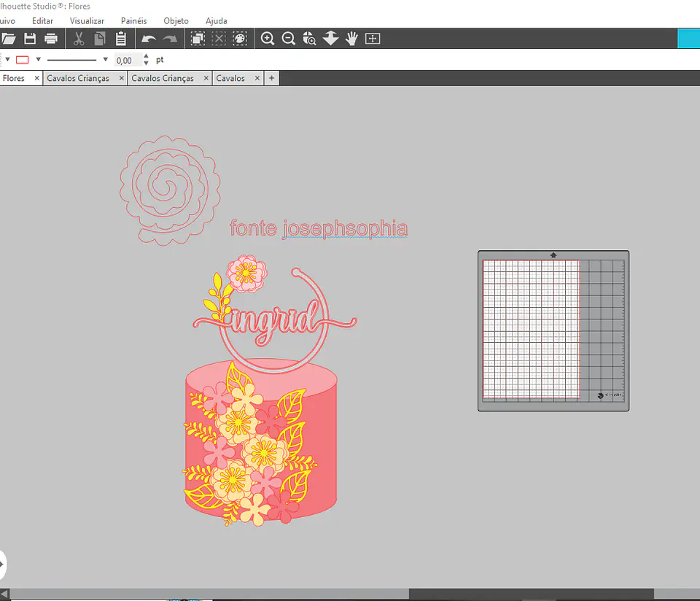Click the Open folder icon
The image size is (700, 601).
tap(8, 39)
